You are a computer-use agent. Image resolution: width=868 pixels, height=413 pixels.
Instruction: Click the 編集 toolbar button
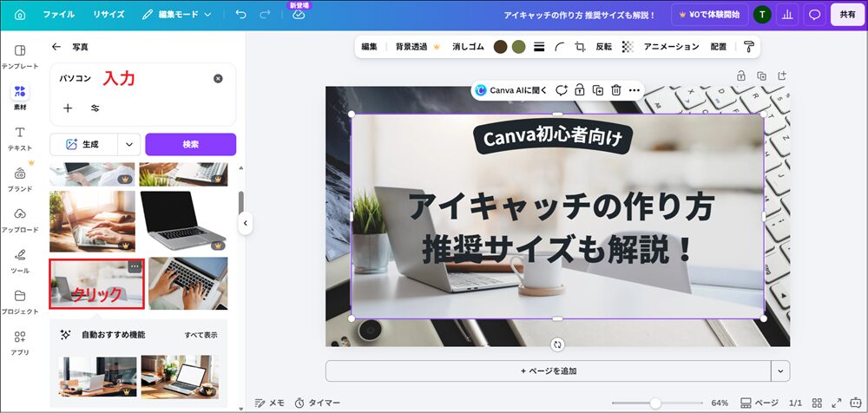[x=369, y=47]
